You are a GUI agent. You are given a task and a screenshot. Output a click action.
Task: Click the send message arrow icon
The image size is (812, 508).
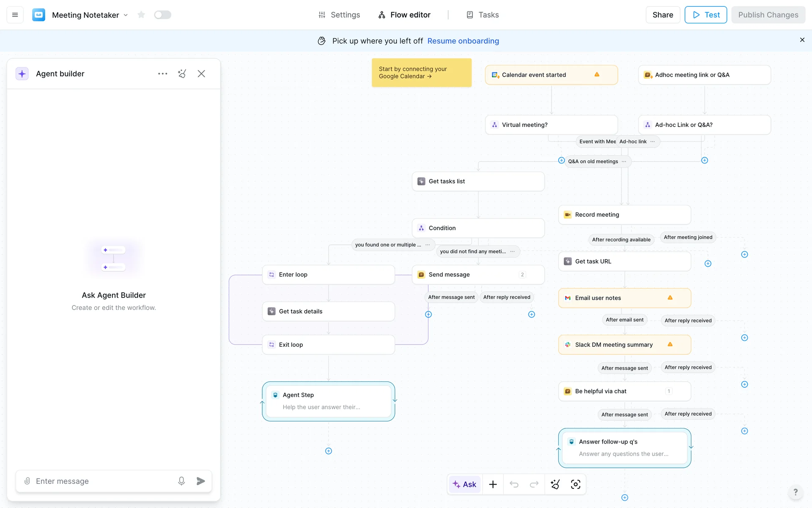coord(201,481)
